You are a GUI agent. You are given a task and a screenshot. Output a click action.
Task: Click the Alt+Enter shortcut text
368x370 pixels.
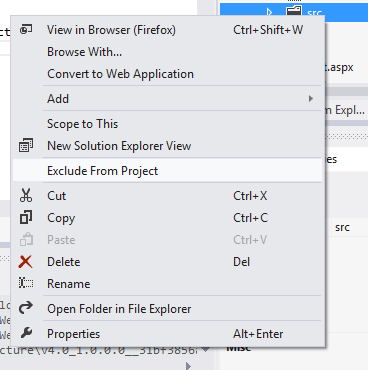coord(258,334)
